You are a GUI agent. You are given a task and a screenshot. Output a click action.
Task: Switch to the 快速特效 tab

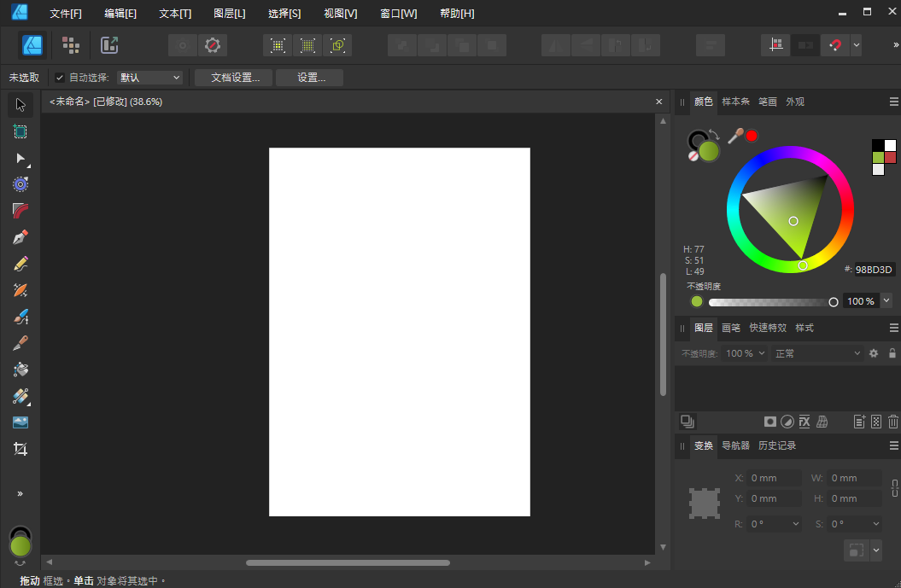768,328
